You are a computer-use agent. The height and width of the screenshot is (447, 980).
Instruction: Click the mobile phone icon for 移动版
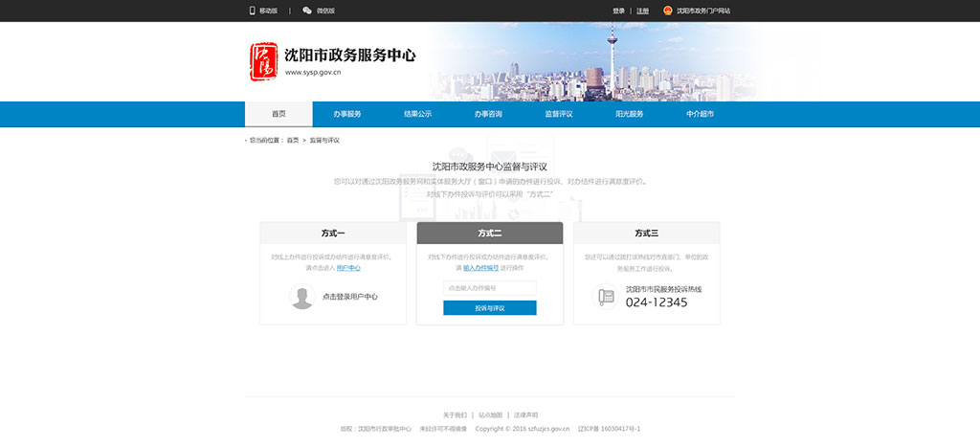[253, 11]
